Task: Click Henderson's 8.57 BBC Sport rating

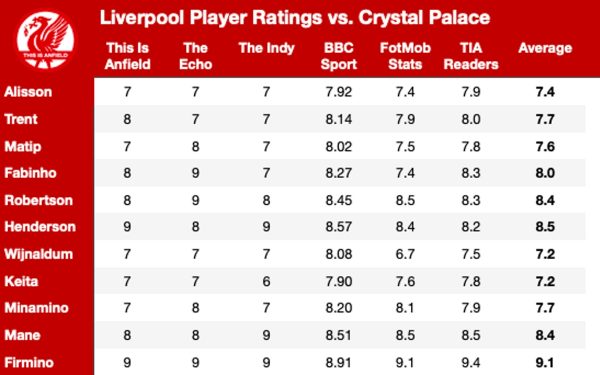Action: click(x=339, y=227)
